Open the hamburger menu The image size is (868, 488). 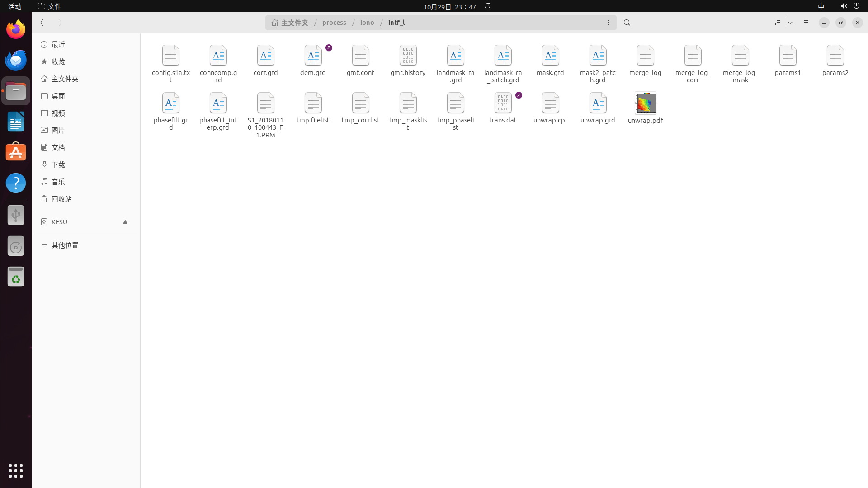806,22
